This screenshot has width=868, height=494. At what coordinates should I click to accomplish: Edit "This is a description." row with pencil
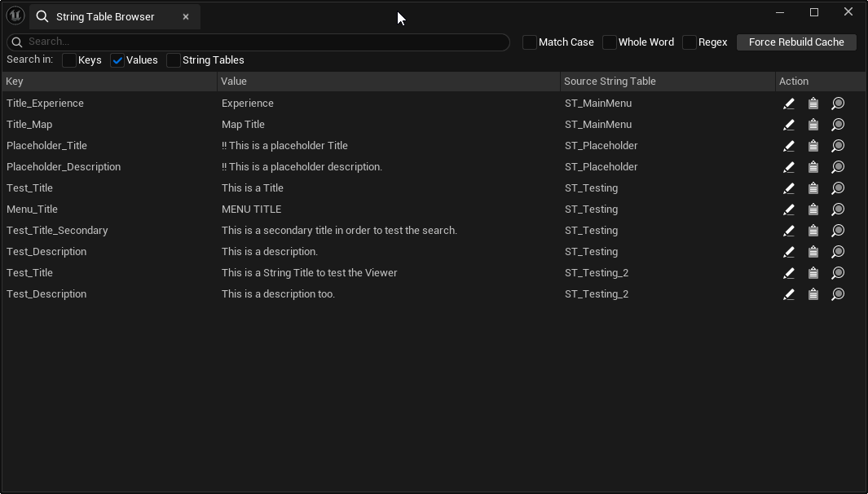click(789, 251)
